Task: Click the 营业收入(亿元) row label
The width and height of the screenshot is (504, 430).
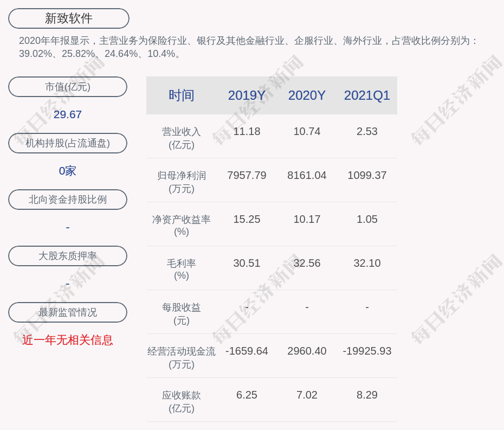Action: click(x=182, y=138)
